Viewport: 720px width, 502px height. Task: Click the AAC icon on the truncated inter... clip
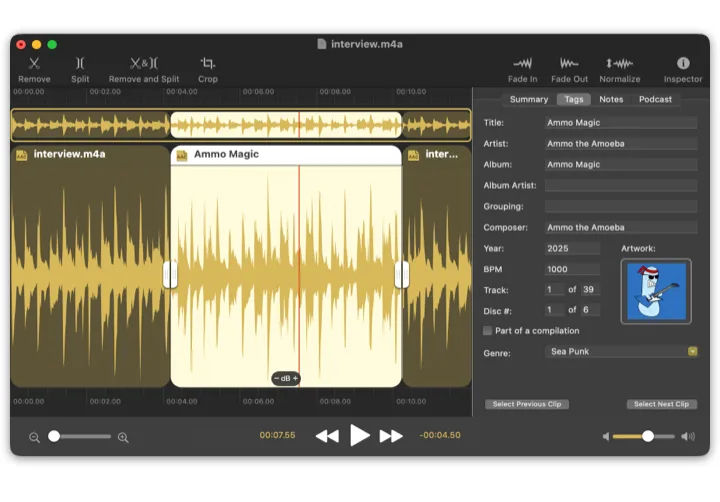pos(413,155)
